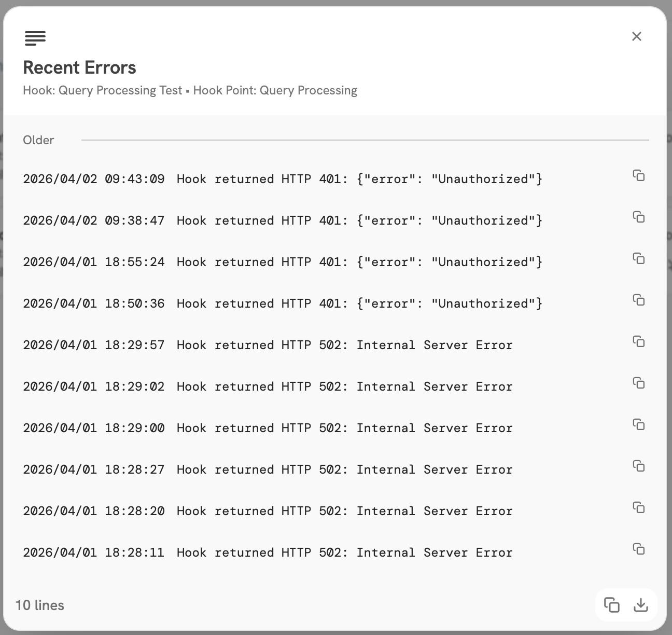Copy the 18:28:20 Internal Server Error line

click(x=639, y=508)
